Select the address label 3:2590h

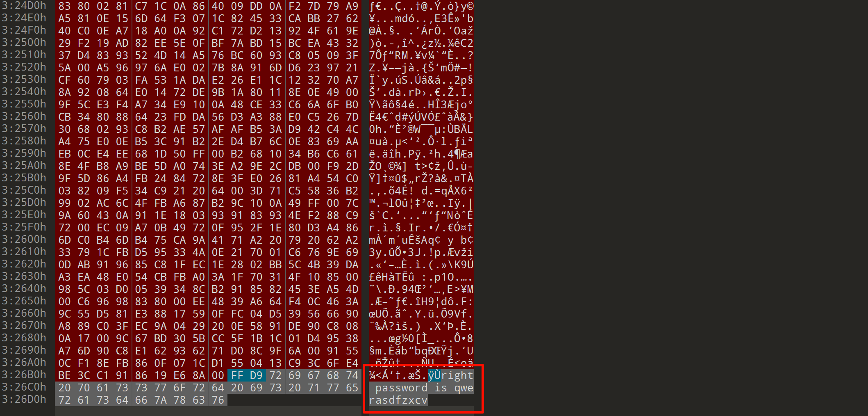point(24,153)
